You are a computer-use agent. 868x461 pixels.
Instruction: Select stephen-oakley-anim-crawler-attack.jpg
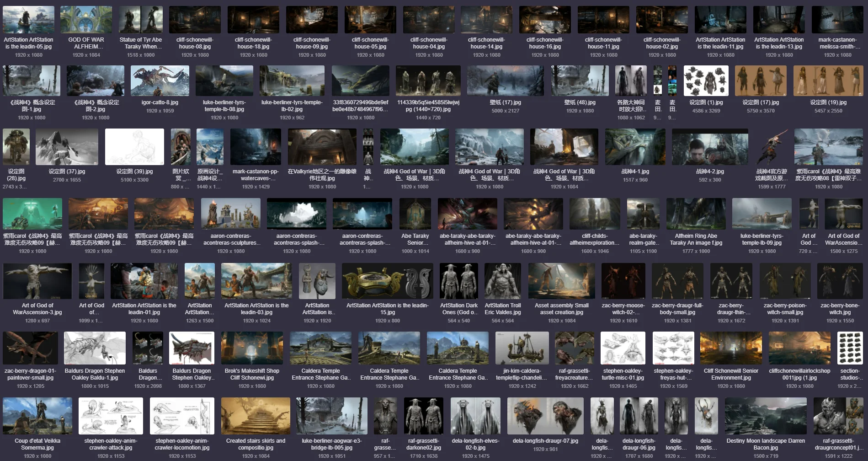[111, 416]
